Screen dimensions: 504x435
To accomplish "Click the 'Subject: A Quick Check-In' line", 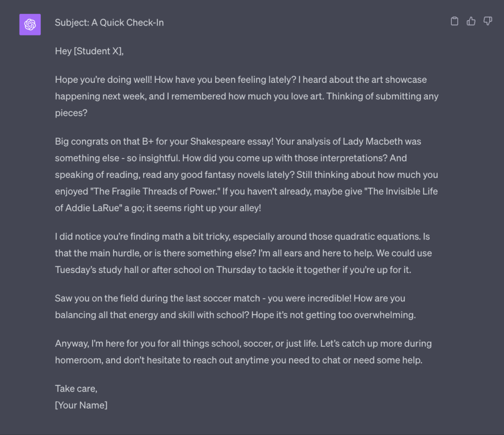I will tap(109, 23).
